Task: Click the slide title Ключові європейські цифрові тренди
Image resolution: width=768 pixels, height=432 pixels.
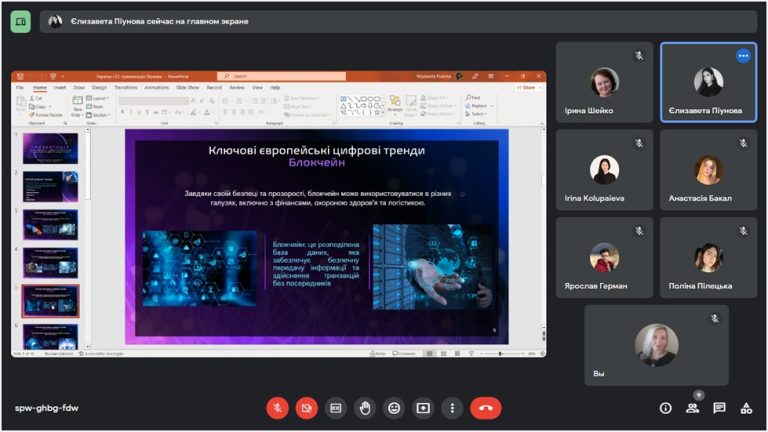Action: pos(316,150)
